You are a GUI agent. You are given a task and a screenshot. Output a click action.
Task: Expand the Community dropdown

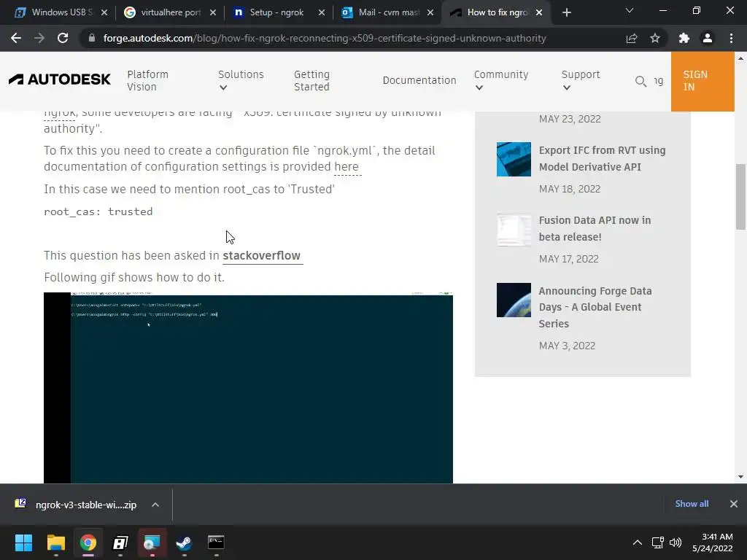(500, 80)
